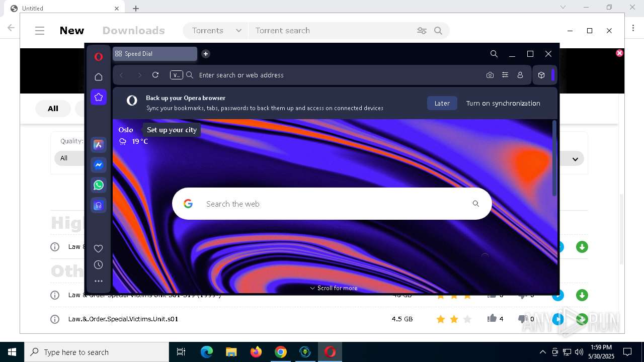Open torrent app hamburger menu

coord(40,31)
